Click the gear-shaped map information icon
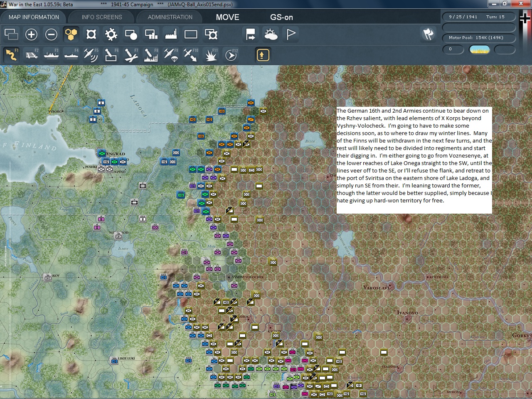 [111, 34]
